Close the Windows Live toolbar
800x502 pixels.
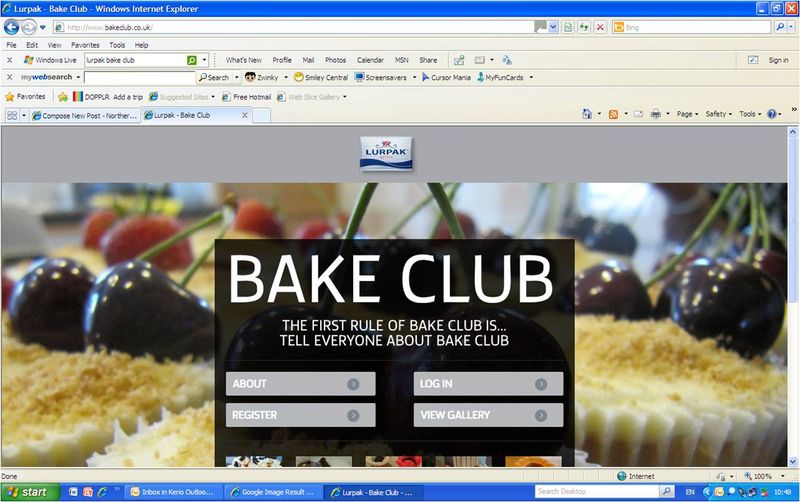point(9,60)
